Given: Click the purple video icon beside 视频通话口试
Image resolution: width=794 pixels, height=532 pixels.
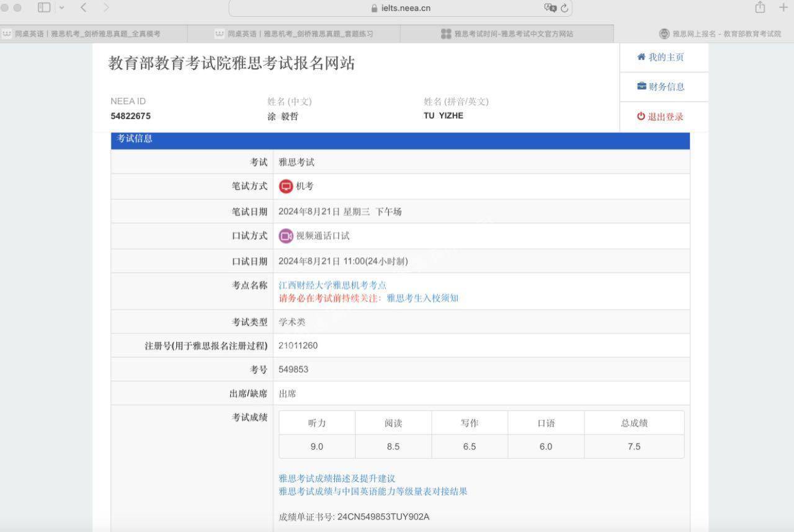Looking at the screenshot, I should pyautogui.click(x=286, y=236).
